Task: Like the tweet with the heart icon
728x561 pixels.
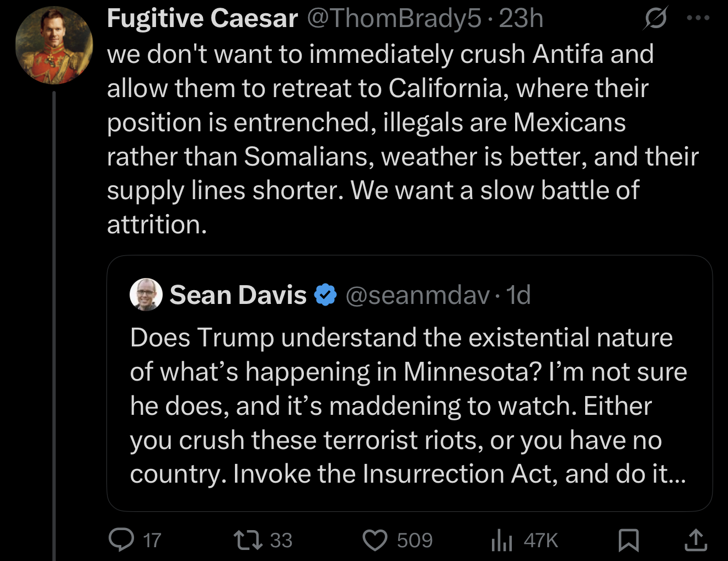Action: point(375,540)
